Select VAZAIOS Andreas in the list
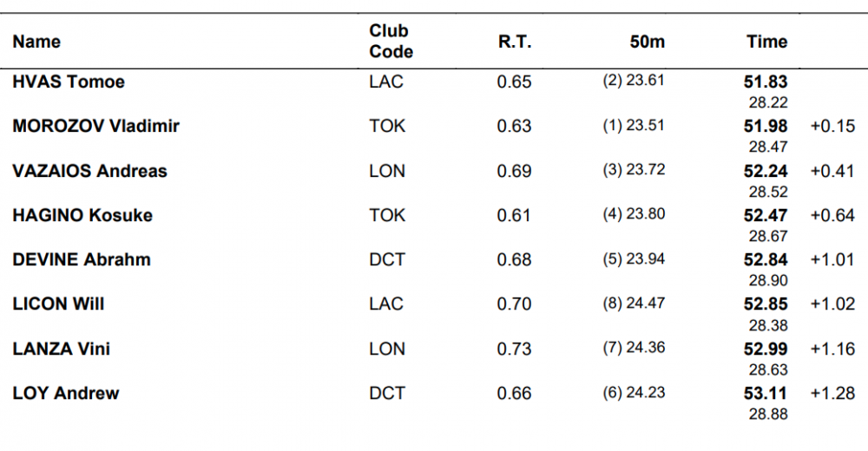Viewport: 868px width, 451px height. pyautogui.click(x=89, y=171)
